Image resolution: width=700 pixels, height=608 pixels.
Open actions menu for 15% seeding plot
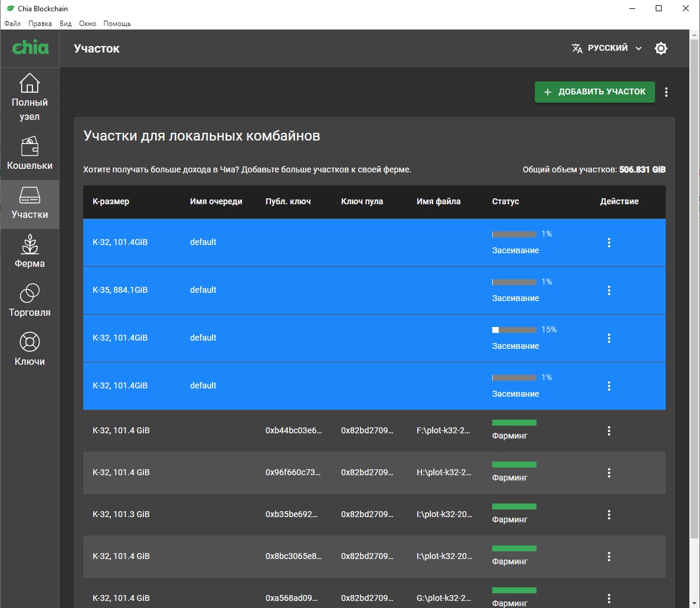click(609, 338)
